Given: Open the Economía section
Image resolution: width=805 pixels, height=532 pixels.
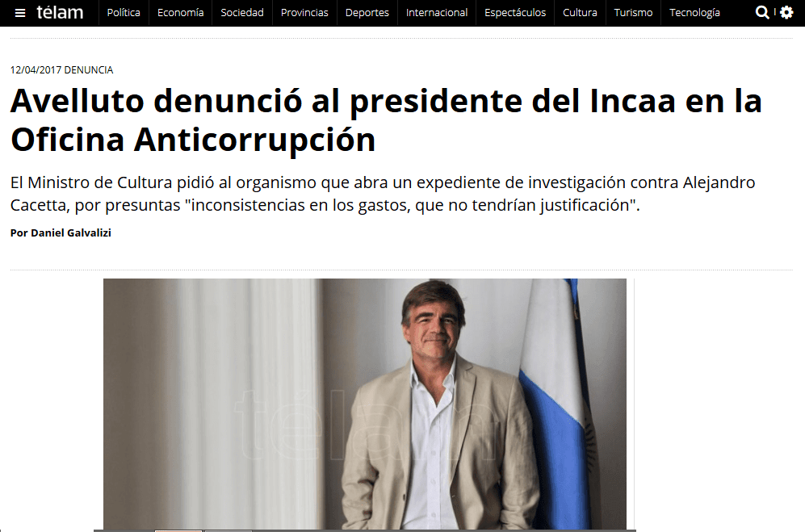Looking at the screenshot, I should [x=180, y=12].
